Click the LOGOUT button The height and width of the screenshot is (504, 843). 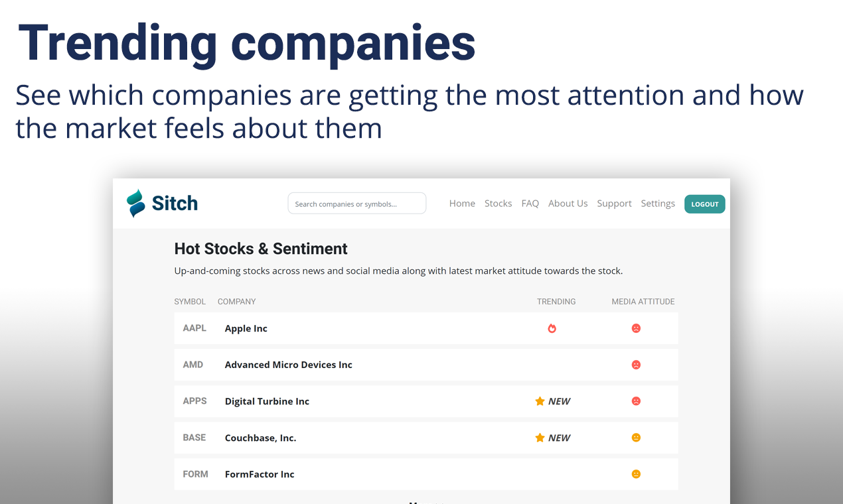pyautogui.click(x=705, y=204)
